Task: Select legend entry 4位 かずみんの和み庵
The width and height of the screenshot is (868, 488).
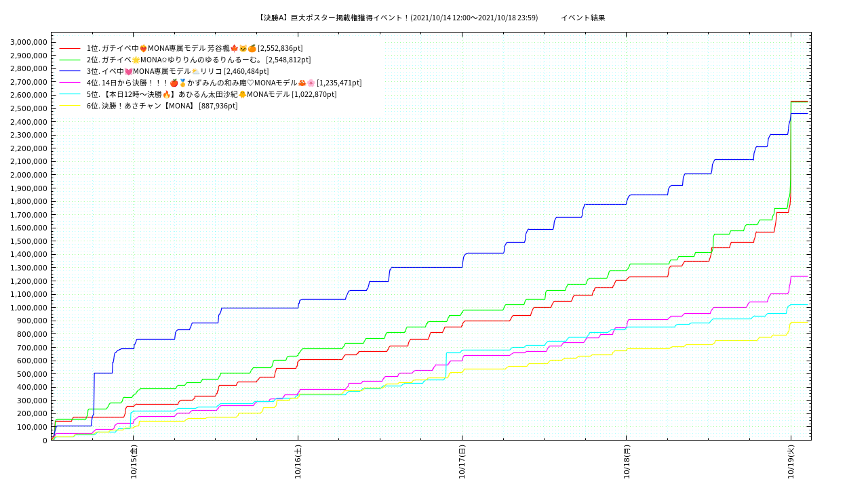Action: click(224, 83)
